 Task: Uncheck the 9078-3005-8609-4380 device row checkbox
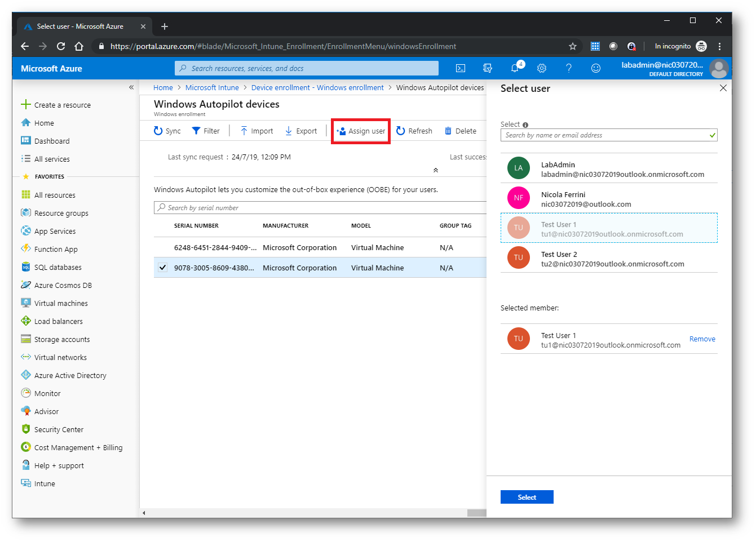point(163,268)
